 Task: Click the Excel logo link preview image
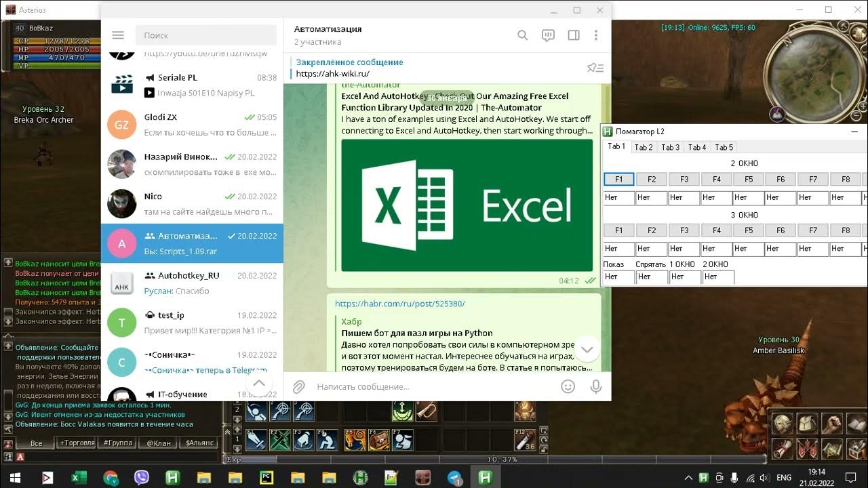467,205
